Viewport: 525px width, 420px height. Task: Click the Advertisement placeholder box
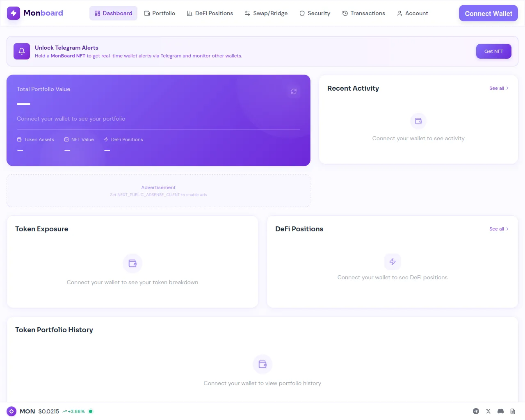click(158, 191)
